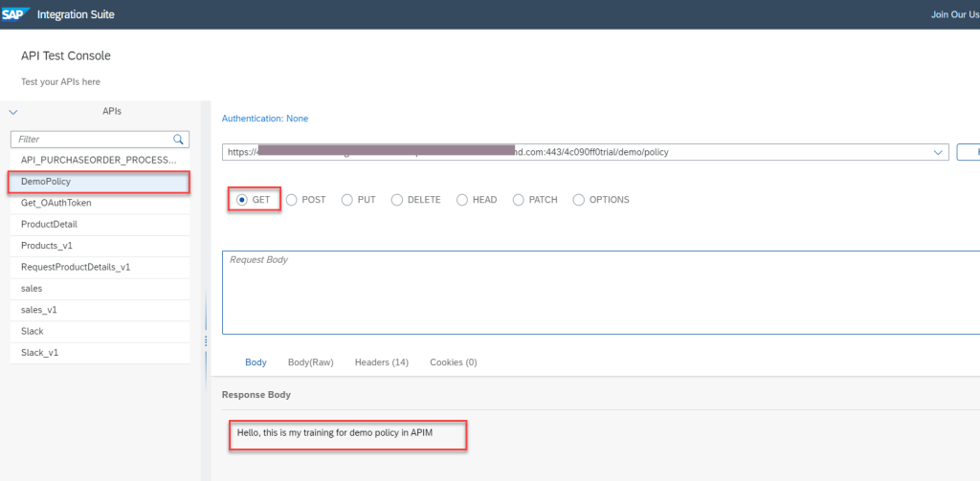Viewport: 980px width, 481px height.
Task: Collapse the APIs panel chevron
Action: pyautogui.click(x=13, y=112)
